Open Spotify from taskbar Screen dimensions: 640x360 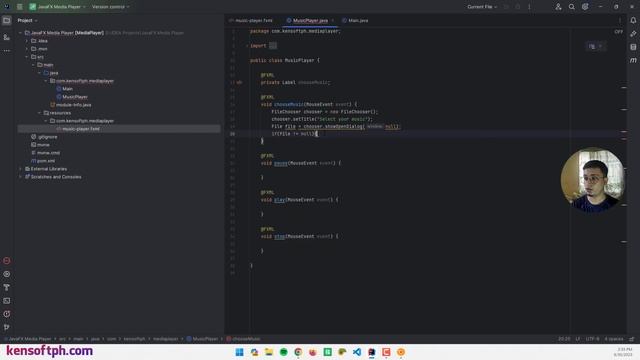coord(283,352)
